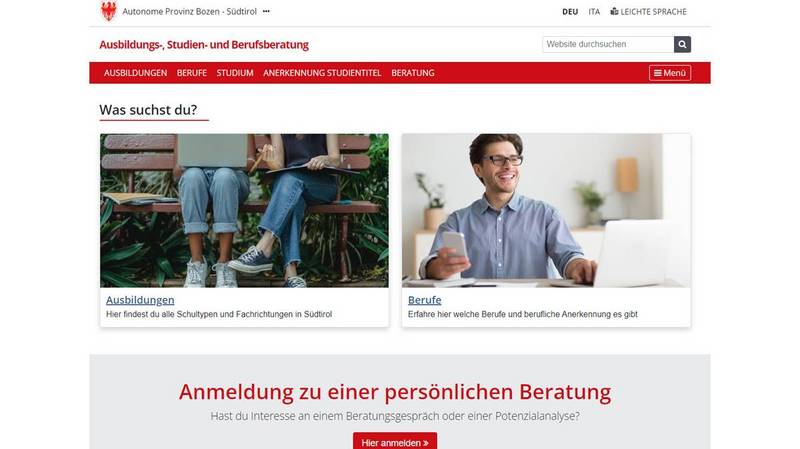The image size is (800, 449).
Task: Open ANERKENNUNG STUDIENTITEL in navigation
Action: pyautogui.click(x=322, y=73)
